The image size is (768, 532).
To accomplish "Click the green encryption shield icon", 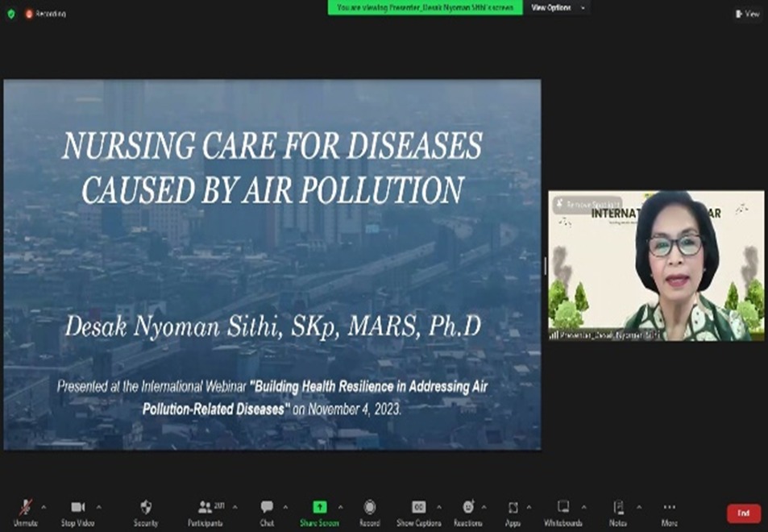I will click(x=10, y=14).
